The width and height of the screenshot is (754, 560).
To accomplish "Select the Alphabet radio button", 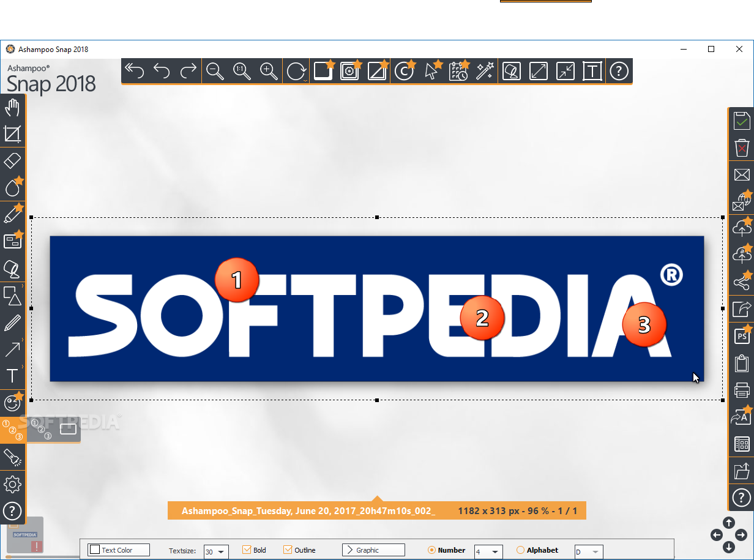I will (x=521, y=550).
